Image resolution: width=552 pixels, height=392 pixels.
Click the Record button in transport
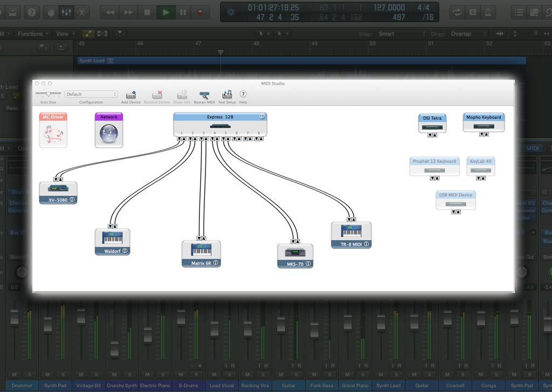pyautogui.click(x=200, y=12)
